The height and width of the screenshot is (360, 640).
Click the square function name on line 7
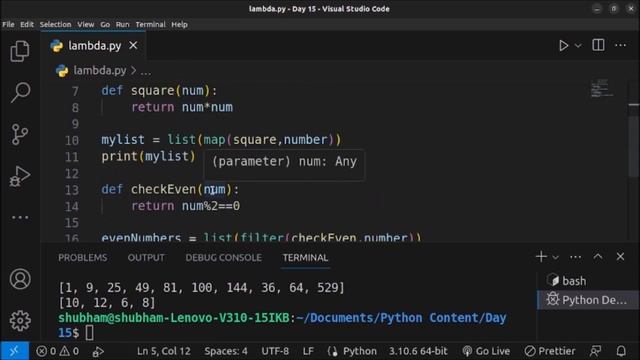pos(153,91)
